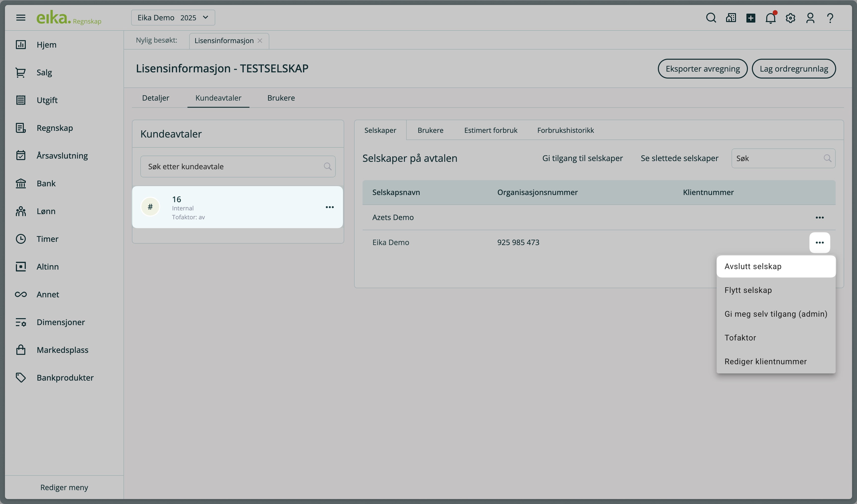Open three-dot menu for agreement 16
This screenshot has width=857, height=504.
330,207
